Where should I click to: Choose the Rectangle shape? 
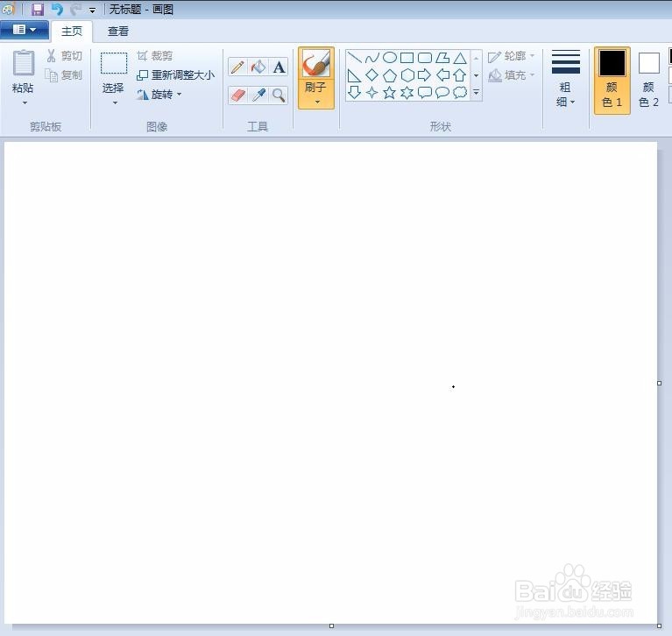coord(407,58)
